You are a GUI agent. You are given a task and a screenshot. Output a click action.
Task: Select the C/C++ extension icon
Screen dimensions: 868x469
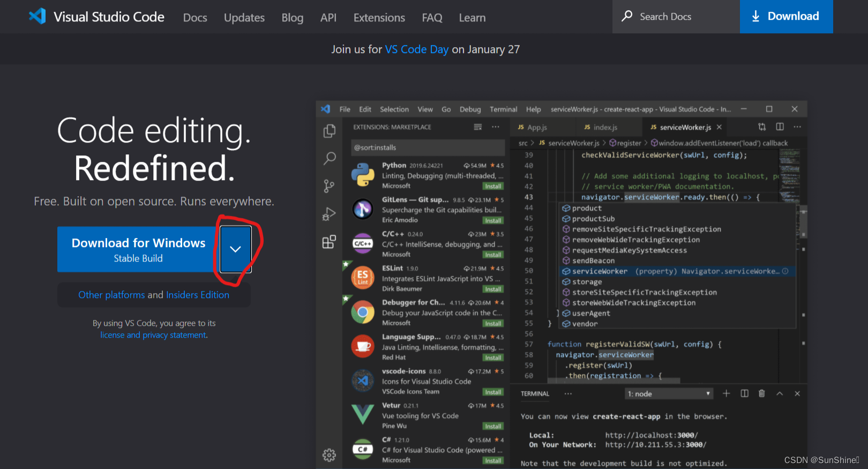pyautogui.click(x=363, y=243)
